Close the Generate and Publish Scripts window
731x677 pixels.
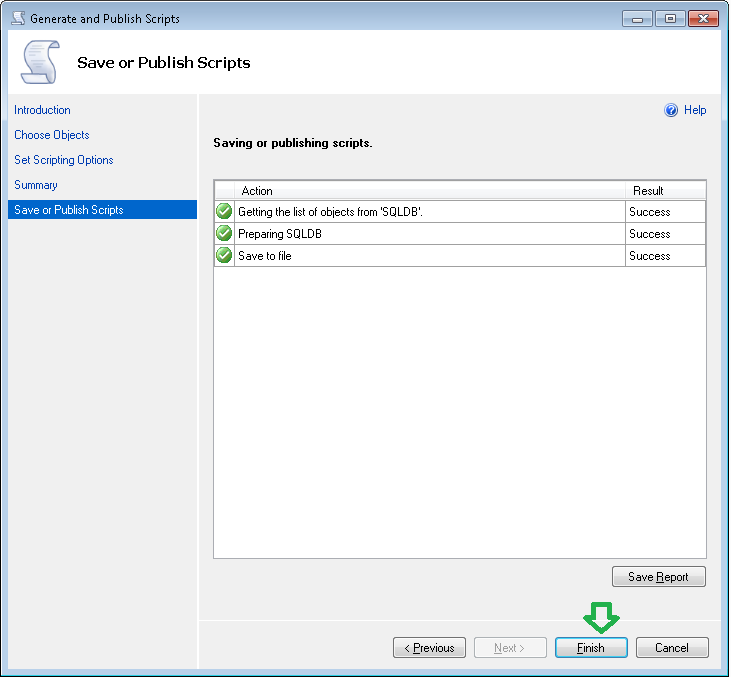click(703, 18)
